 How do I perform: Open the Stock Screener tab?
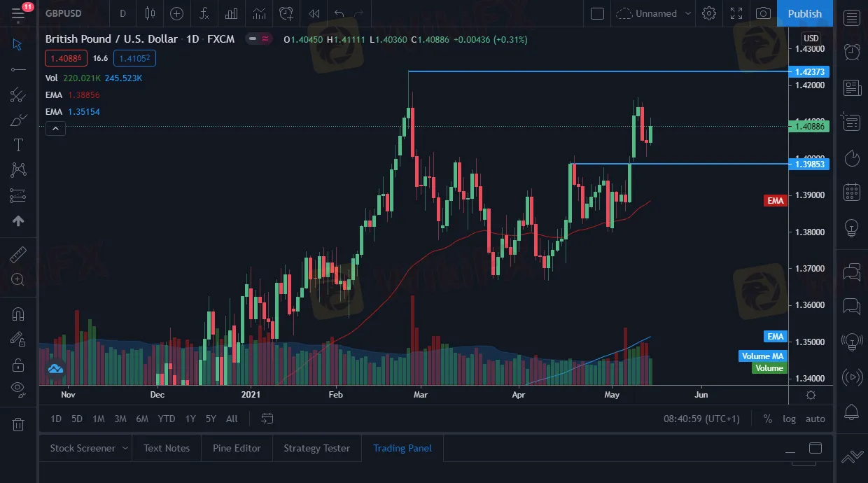[83, 448]
